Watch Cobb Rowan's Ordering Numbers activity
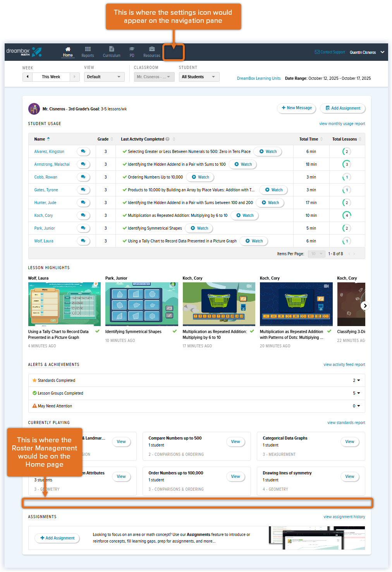 coord(200,177)
